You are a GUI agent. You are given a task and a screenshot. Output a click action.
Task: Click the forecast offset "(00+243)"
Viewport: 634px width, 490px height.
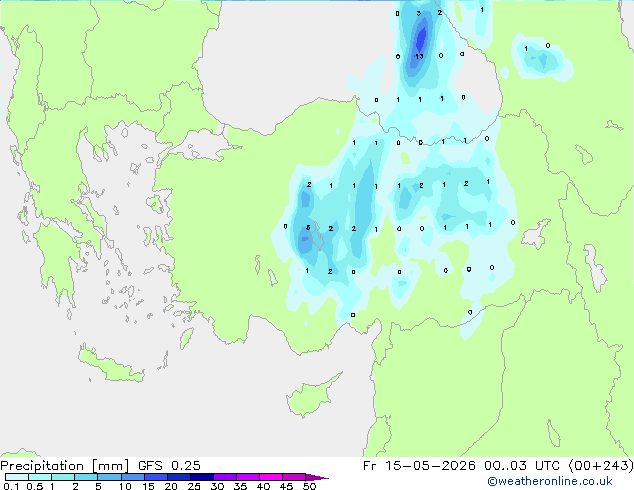601,466
